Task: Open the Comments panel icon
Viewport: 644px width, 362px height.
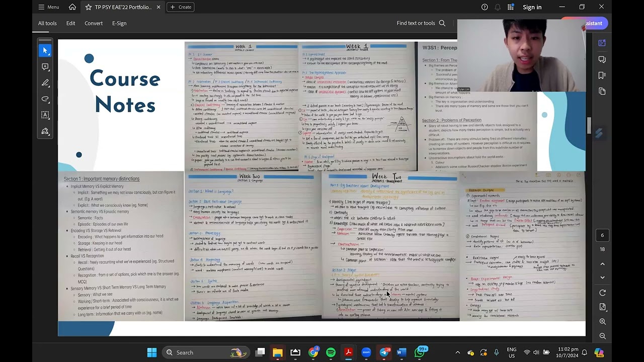Action: pyautogui.click(x=602, y=59)
